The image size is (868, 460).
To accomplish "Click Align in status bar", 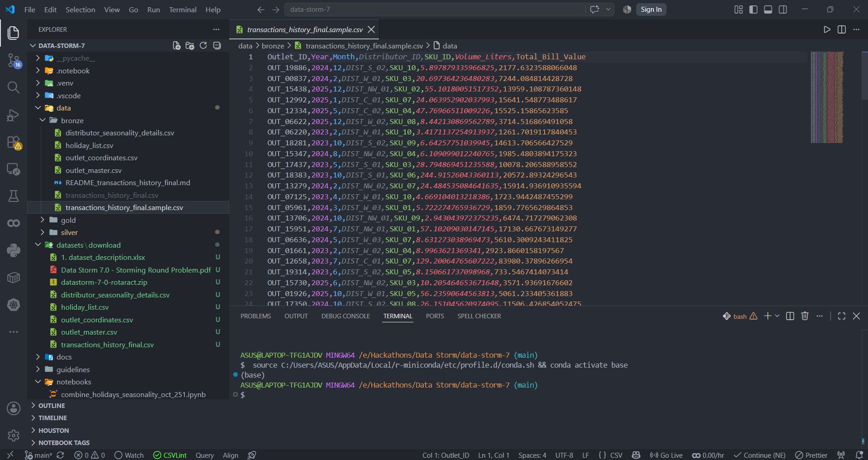I will pos(230,455).
